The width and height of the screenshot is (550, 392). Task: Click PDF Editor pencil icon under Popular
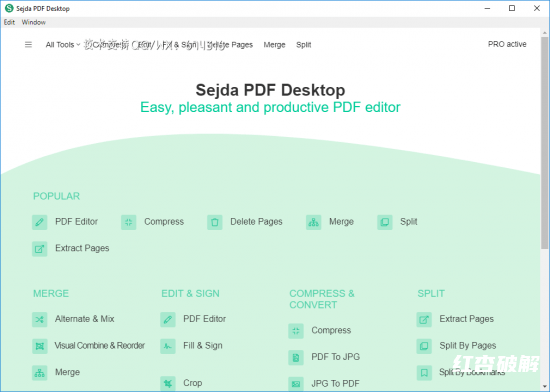pos(40,222)
